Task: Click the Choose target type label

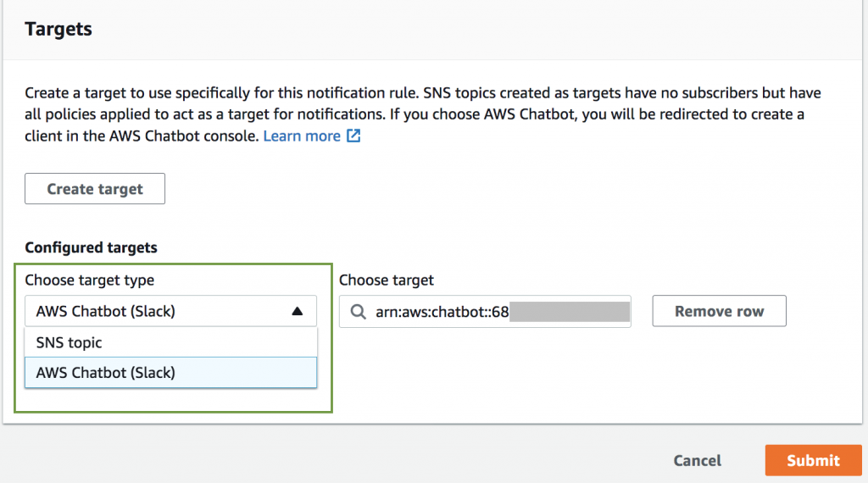Action: pos(90,280)
